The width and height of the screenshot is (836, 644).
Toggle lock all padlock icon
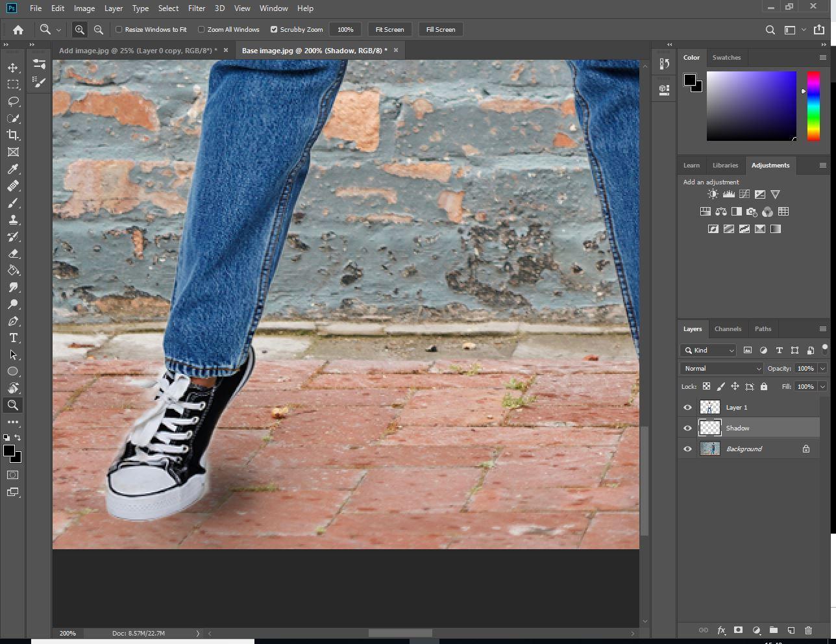click(x=763, y=386)
